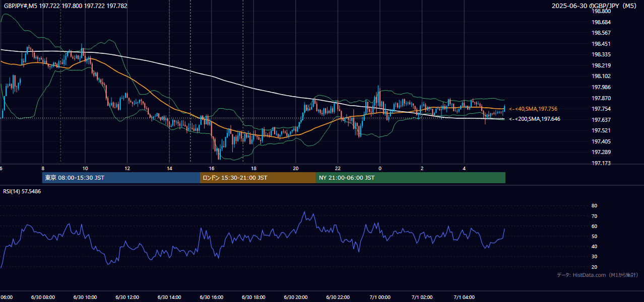Click the RSI 50 level label
The width and height of the screenshot is (644, 302).
[594, 236]
